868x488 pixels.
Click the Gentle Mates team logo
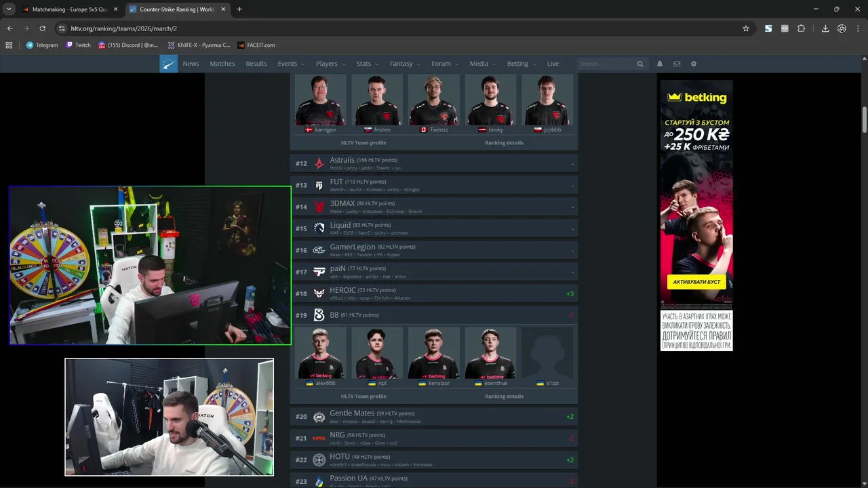pyautogui.click(x=319, y=417)
